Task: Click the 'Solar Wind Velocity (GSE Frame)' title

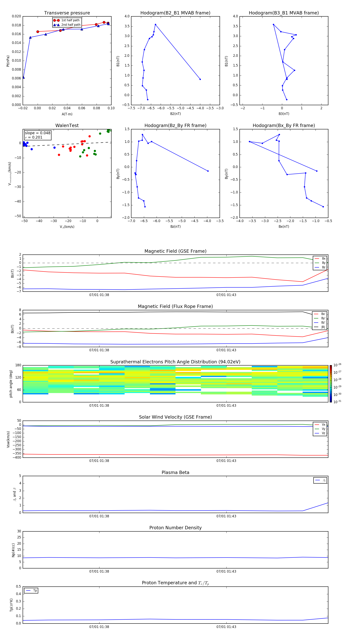Action: (x=175, y=417)
